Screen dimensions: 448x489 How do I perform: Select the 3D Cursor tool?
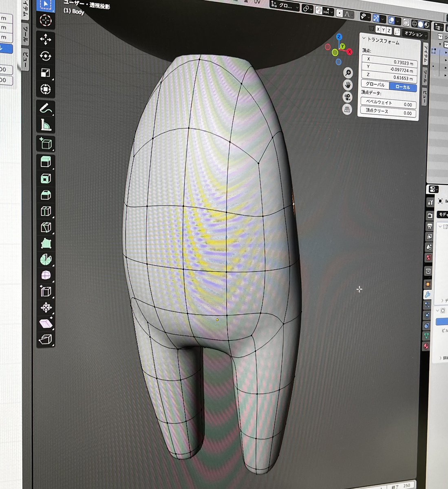pyautogui.click(x=46, y=20)
